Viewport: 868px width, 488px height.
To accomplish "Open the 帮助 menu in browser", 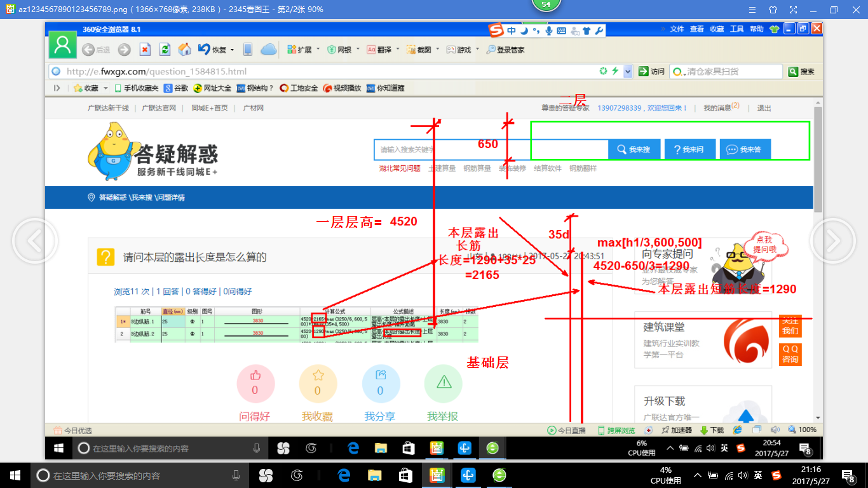I will click(x=756, y=29).
